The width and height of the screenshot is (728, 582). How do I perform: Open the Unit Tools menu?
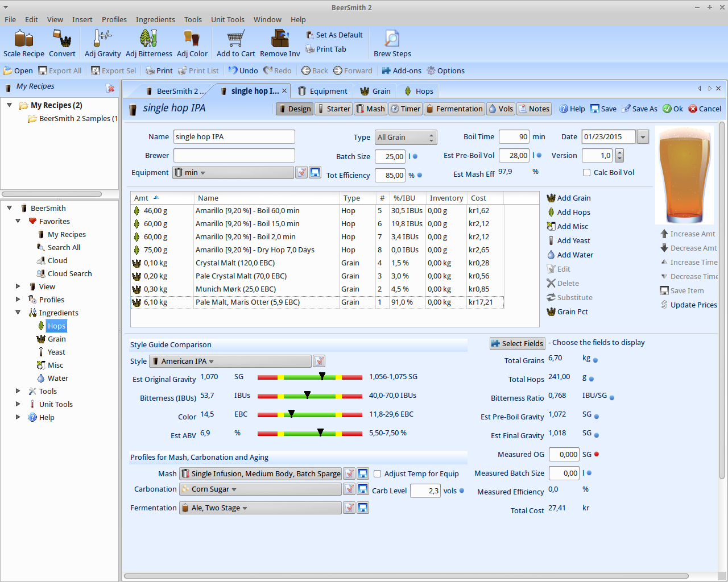[227, 19]
